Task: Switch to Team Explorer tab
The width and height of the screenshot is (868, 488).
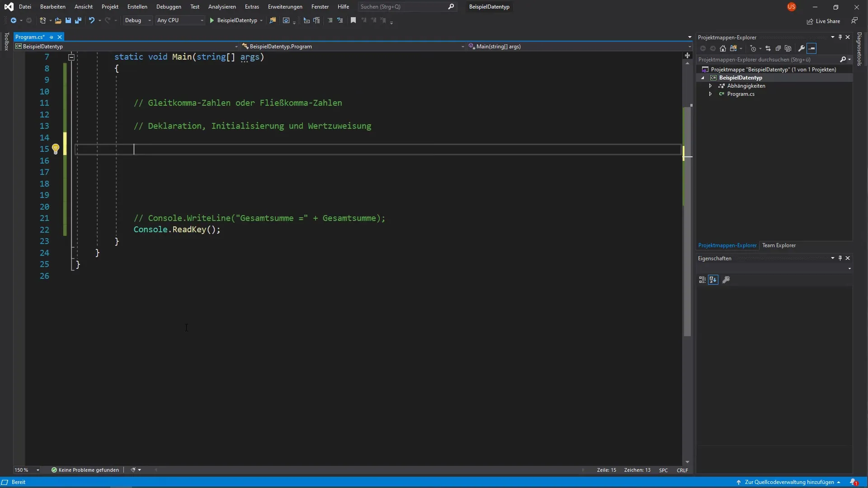Action: [x=778, y=245]
